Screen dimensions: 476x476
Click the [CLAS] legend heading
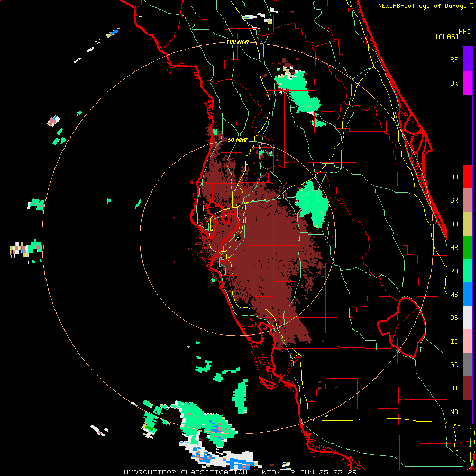click(x=447, y=36)
